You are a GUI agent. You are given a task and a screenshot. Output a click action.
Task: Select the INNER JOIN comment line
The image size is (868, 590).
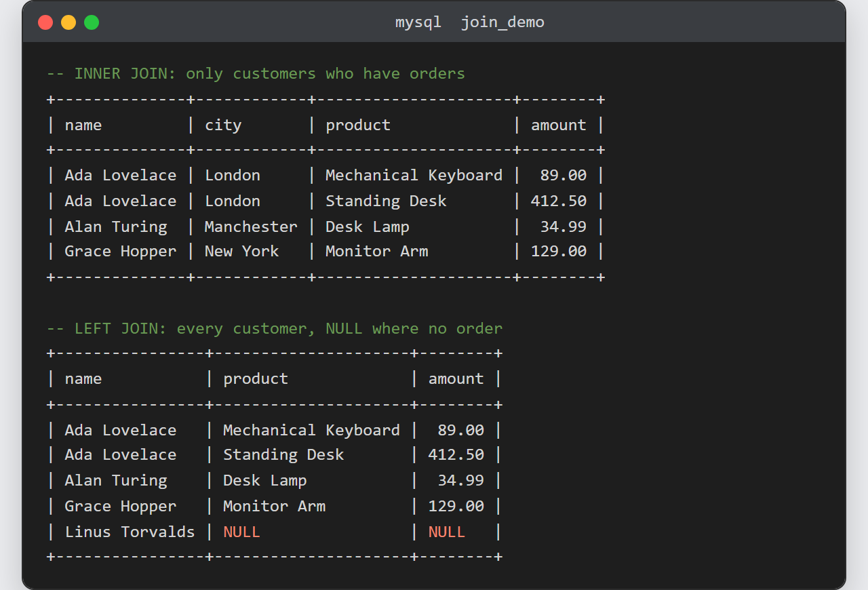pyautogui.click(x=256, y=73)
